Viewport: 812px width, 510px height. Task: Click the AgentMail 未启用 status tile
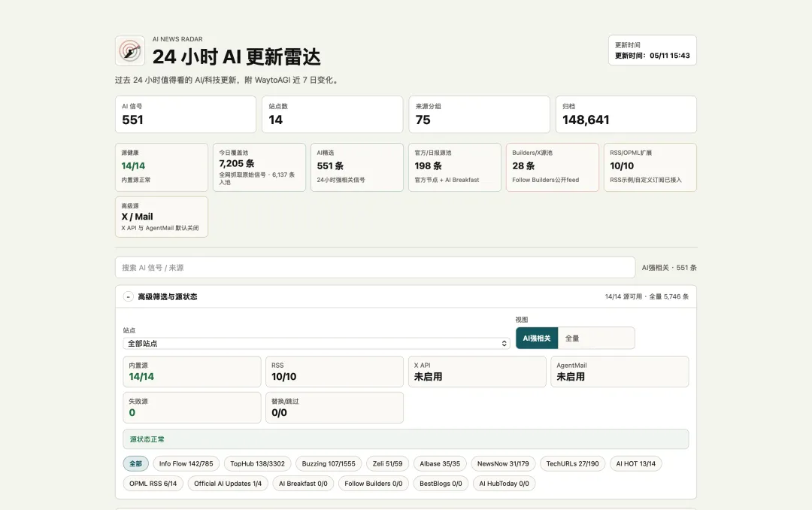pyautogui.click(x=620, y=372)
